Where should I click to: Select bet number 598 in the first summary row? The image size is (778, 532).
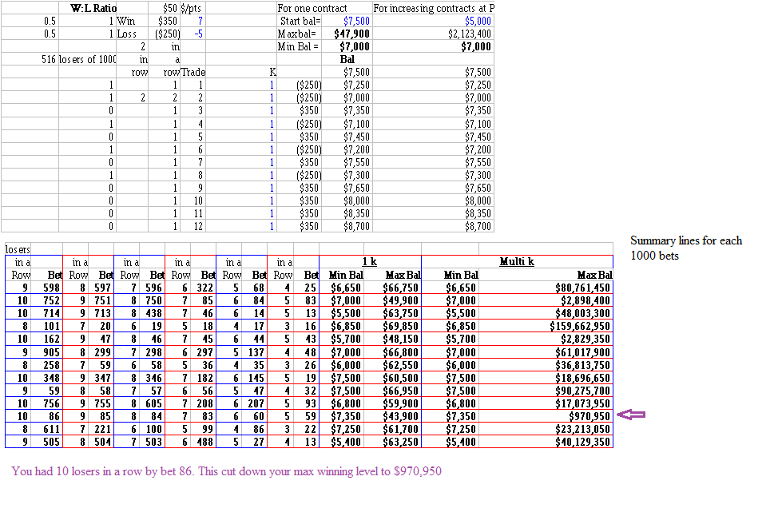[47, 288]
